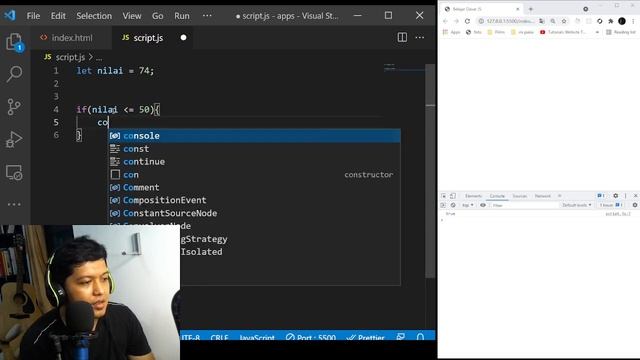The width and height of the screenshot is (640, 360).
Task: Open the File menu
Action: point(33,16)
